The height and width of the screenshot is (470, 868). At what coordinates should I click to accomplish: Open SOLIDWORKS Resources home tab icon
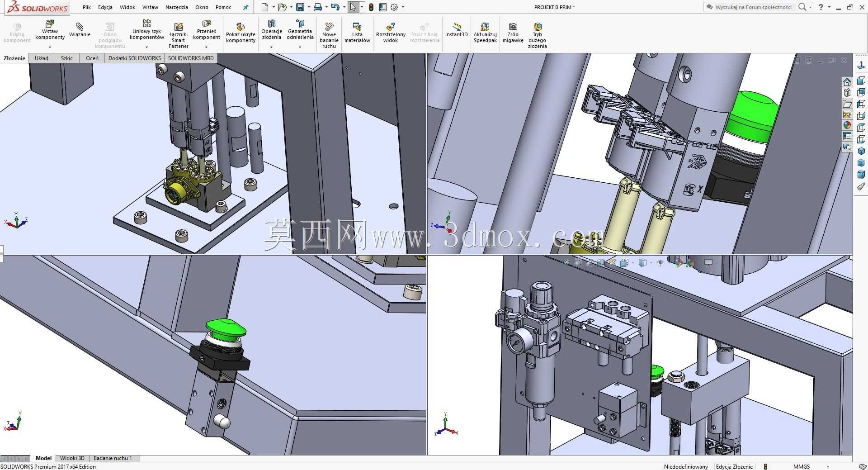coord(847,82)
